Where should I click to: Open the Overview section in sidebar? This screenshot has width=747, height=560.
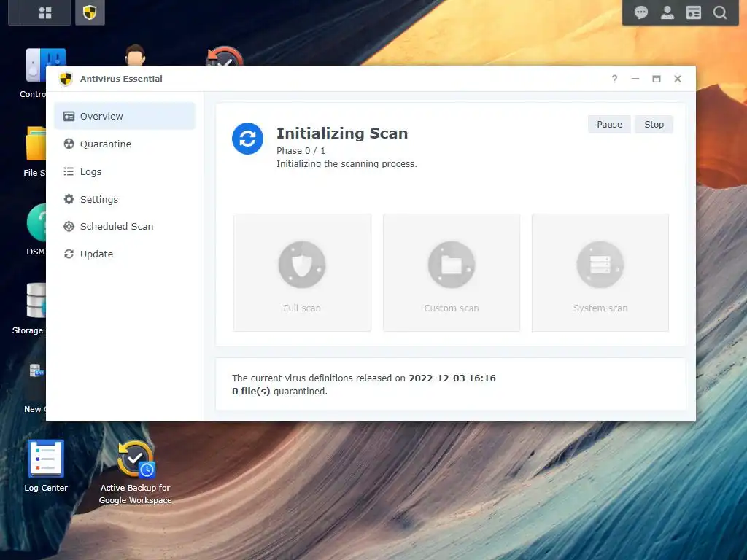coord(124,116)
